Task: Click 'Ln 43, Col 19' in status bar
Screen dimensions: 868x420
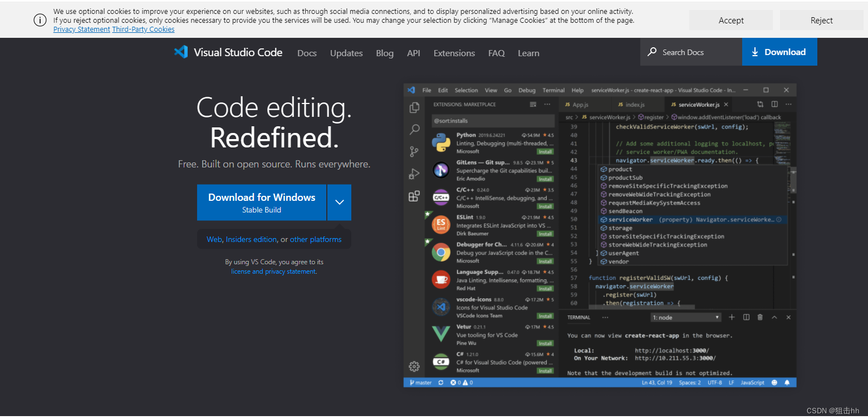Action: pos(657,383)
